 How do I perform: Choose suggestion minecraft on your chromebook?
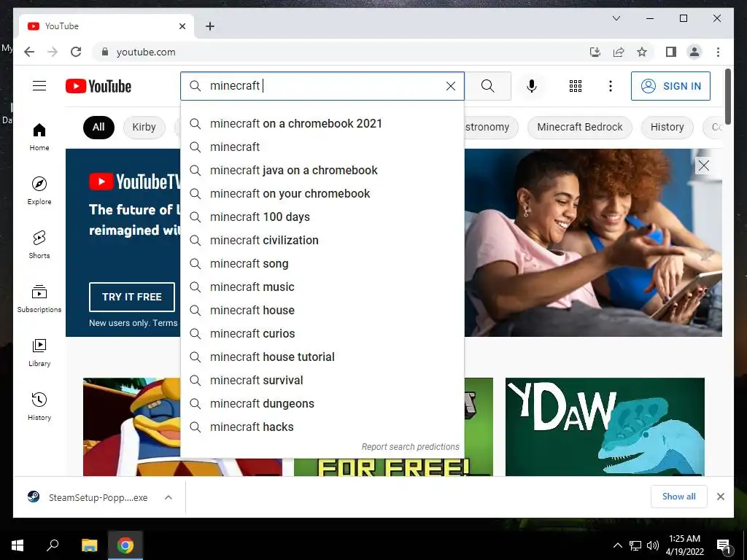(x=322, y=194)
